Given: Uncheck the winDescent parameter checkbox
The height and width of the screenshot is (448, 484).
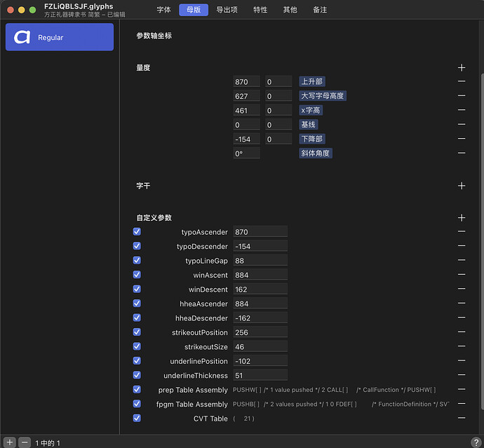Looking at the screenshot, I should 137,289.
